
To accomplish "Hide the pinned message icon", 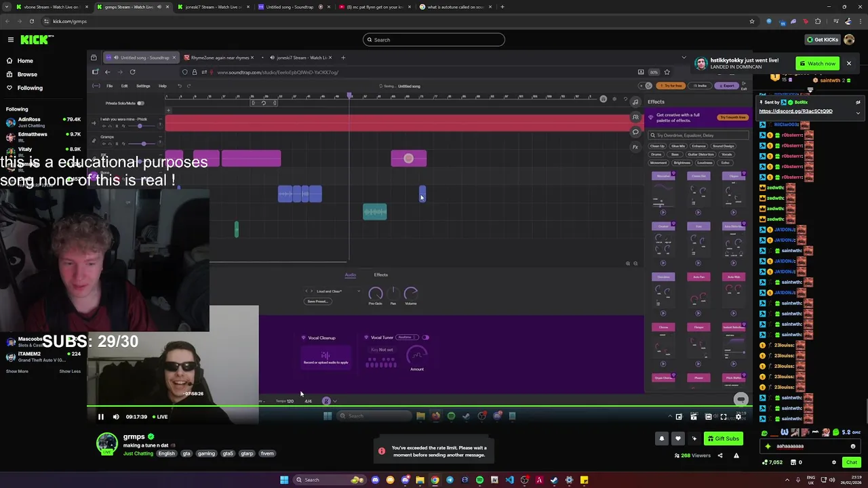I will 858,102.
